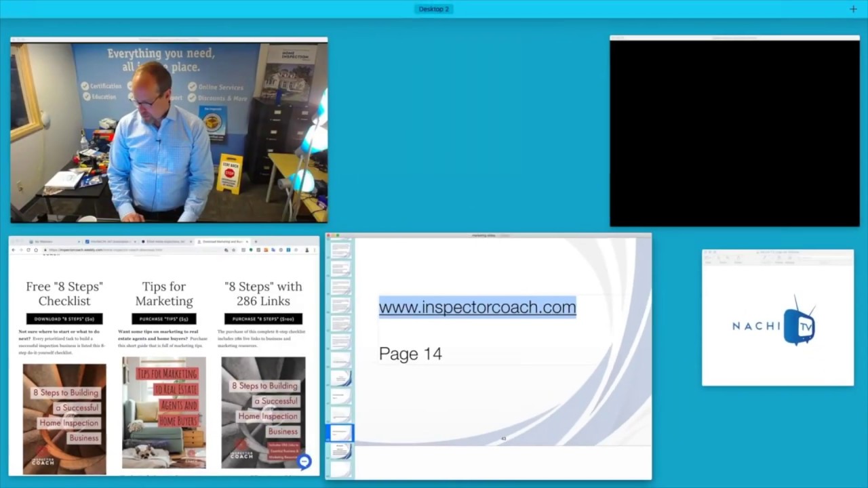Click the browser forward arrow
Image resolution: width=868 pixels, height=488 pixels.
tap(22, 250)
